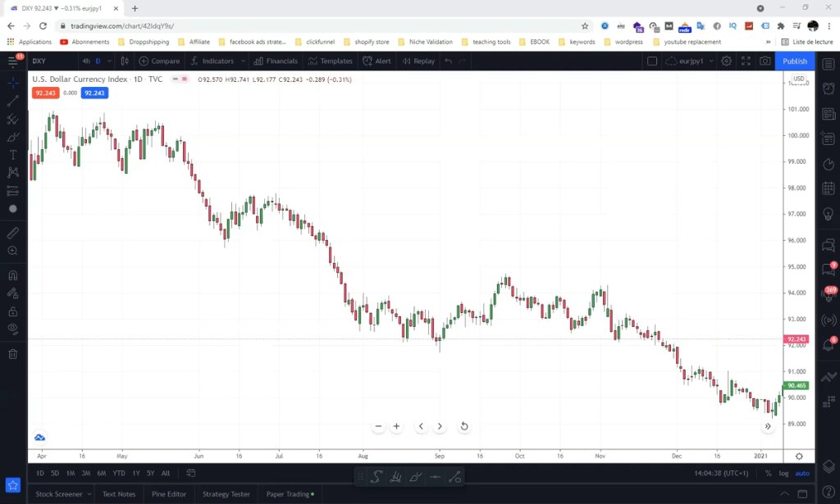Expand the eurjpy1 layout dropdown
The width and height of the screenshot is (840, 504).
coord(711,61)
